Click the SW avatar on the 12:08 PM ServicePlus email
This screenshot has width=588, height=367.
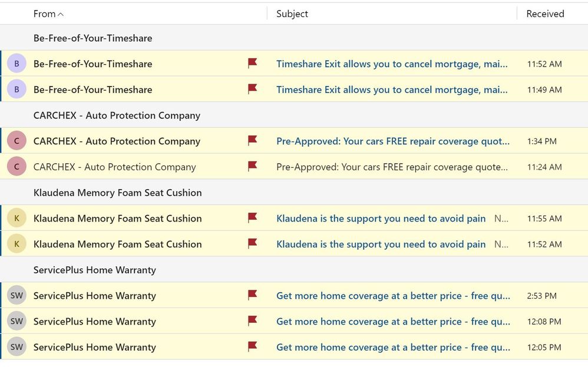pos(16,321)
